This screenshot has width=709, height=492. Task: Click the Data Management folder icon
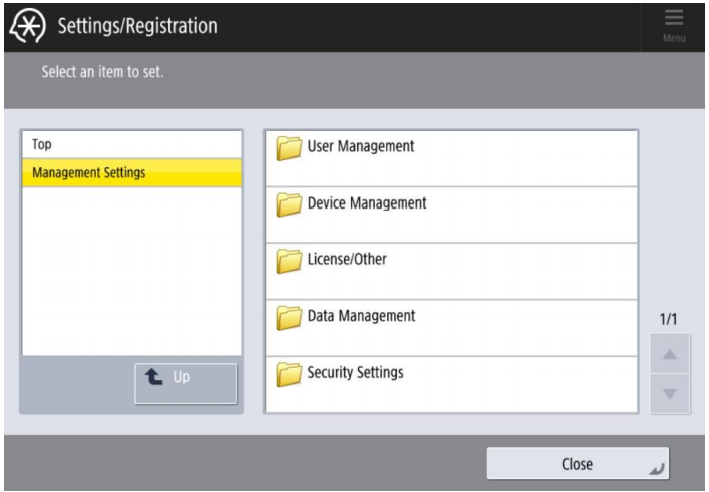pyautogui.click(x=290, y=318)
